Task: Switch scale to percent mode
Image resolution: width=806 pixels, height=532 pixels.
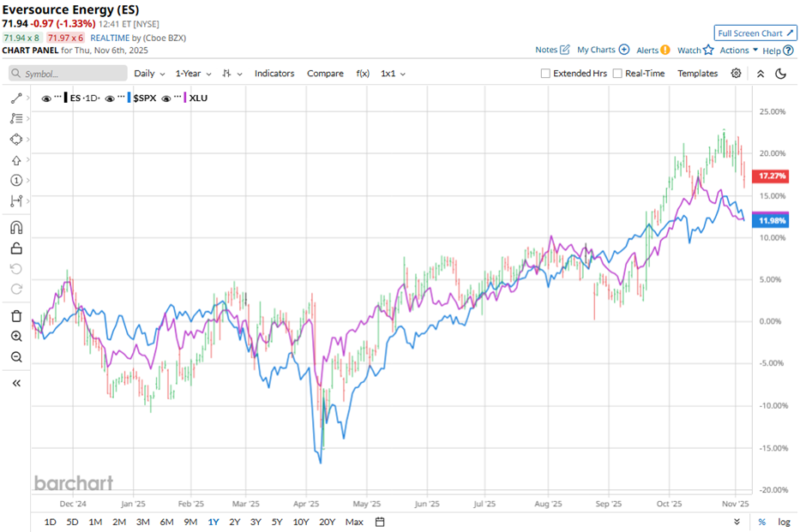Action: [761, 522]
